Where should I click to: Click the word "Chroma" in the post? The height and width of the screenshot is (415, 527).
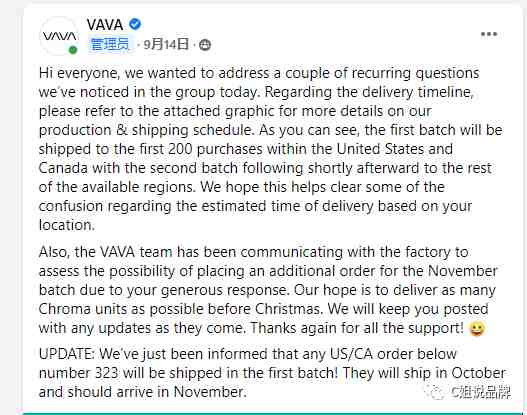[65, 309]
